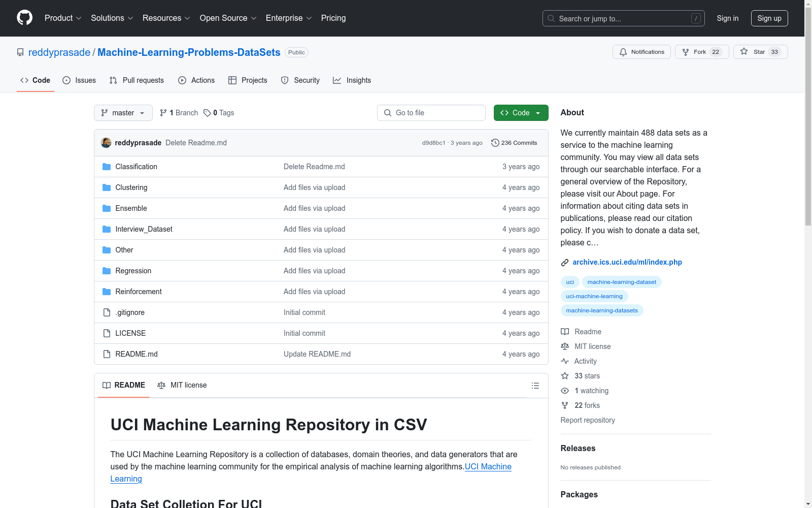
Task: Switch to the Actions tab
Action: pyautogui.click(x=196, y=80)
